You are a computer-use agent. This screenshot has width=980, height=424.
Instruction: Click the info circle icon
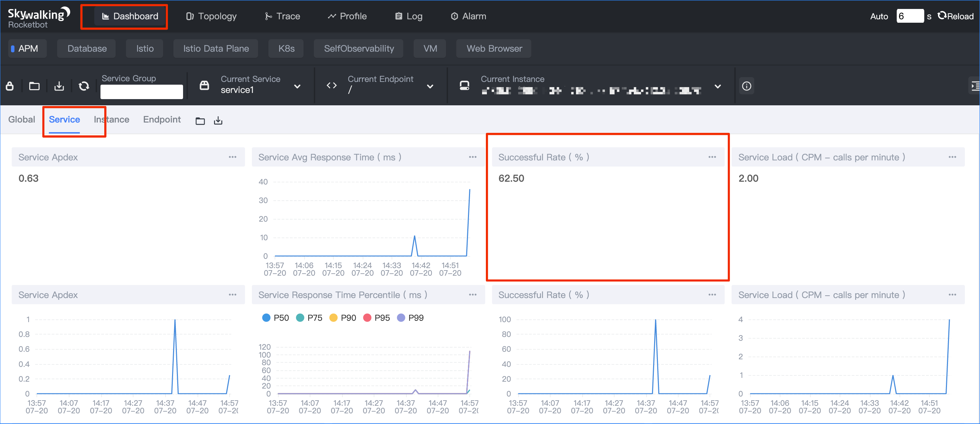click(x=746, y=86)
